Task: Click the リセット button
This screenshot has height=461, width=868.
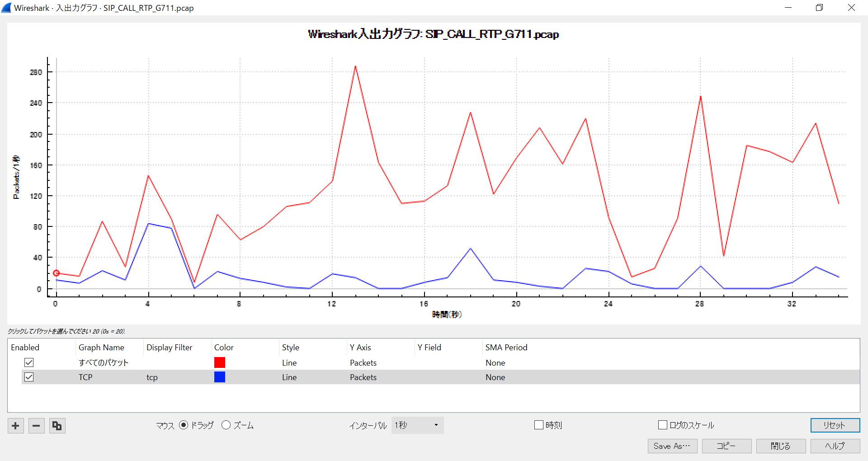Action: point(835,425)
